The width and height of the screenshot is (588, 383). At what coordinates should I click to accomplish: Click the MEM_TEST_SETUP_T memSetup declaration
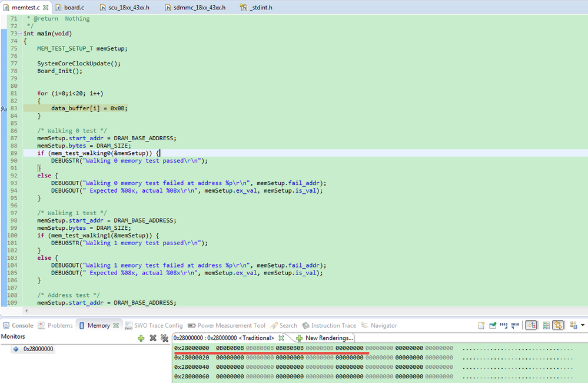coord(82,48)
